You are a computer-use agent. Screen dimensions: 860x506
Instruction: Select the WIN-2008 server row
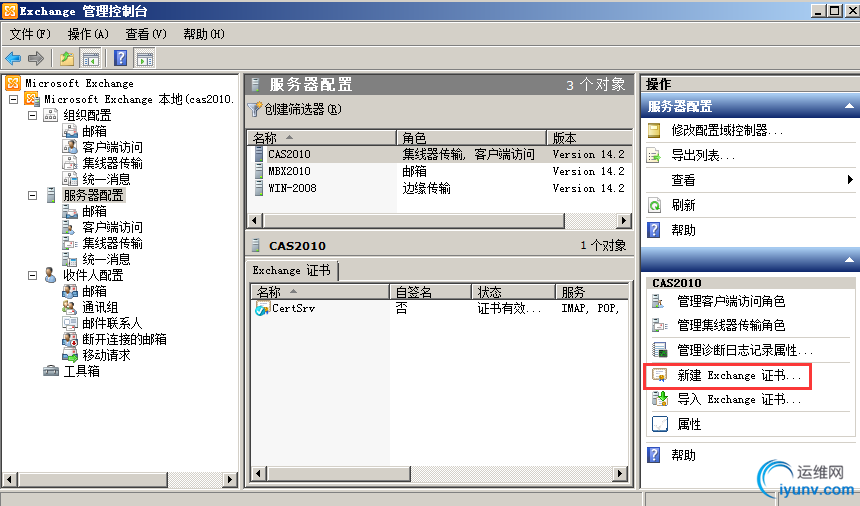[x=439, y=189]
